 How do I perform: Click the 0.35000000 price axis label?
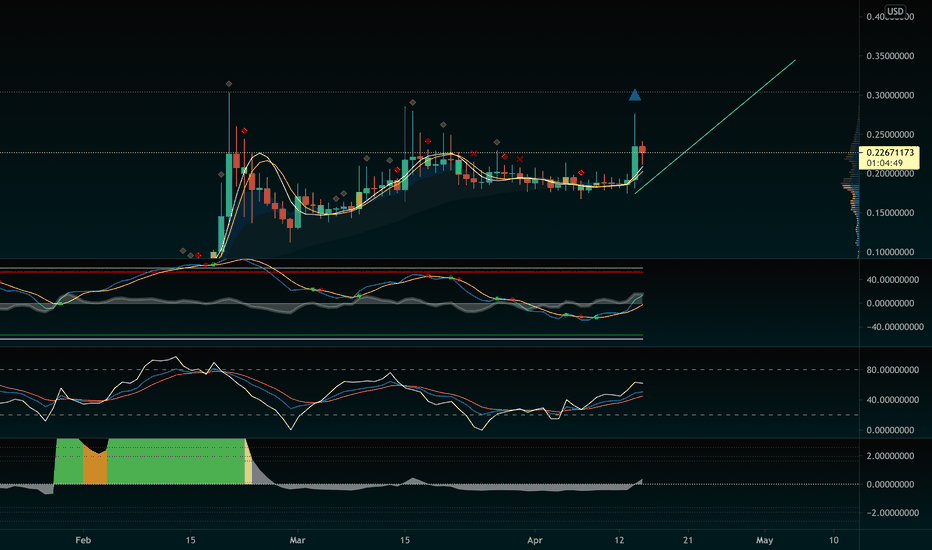pyautogui.click(x=890, y=56)
